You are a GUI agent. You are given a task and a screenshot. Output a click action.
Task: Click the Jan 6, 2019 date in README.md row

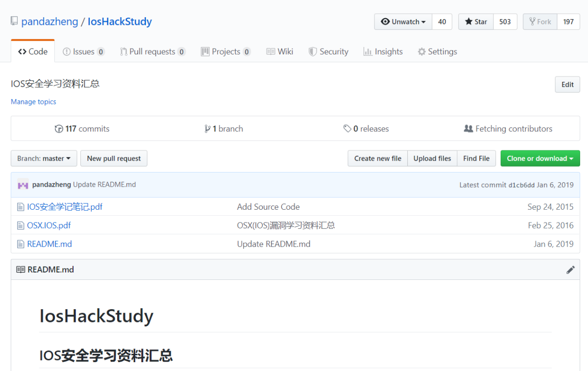554,244
